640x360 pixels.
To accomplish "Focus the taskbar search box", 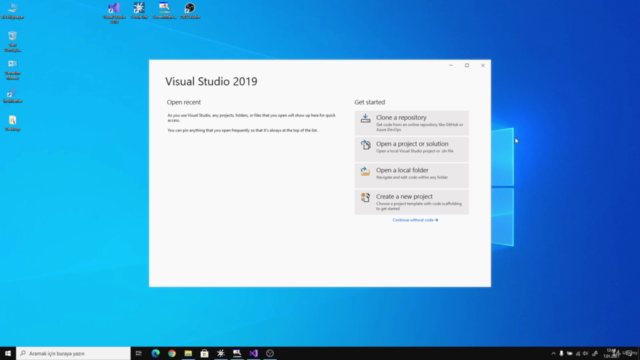I will 73,353.
